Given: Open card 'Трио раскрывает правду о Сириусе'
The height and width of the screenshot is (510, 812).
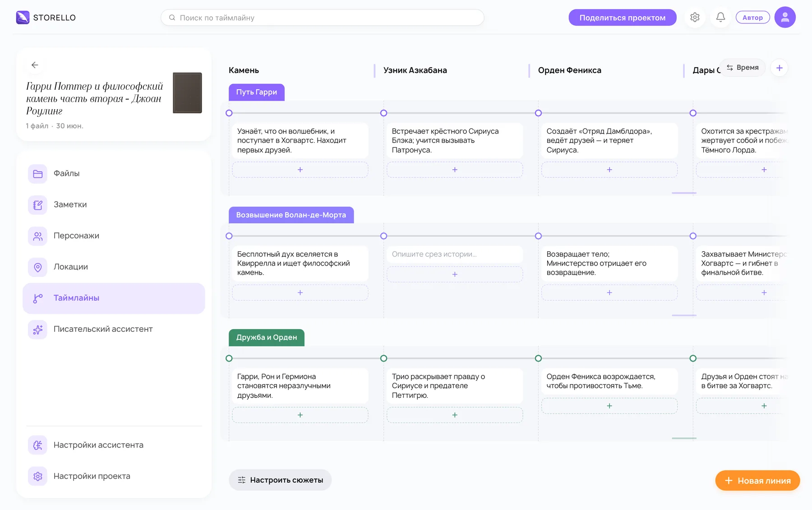Looking at the screenshot, I should 455,386.
